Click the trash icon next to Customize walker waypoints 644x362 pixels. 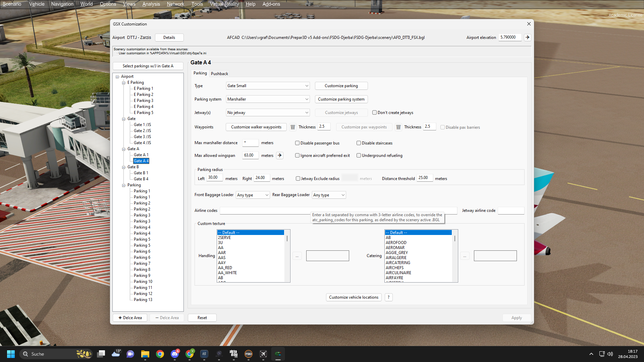293,127
